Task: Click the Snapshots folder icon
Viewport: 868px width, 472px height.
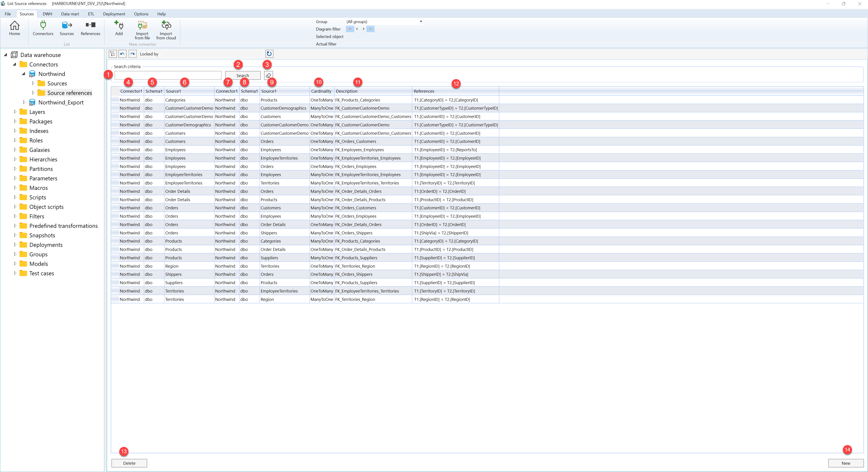Action: pos(23,235)
